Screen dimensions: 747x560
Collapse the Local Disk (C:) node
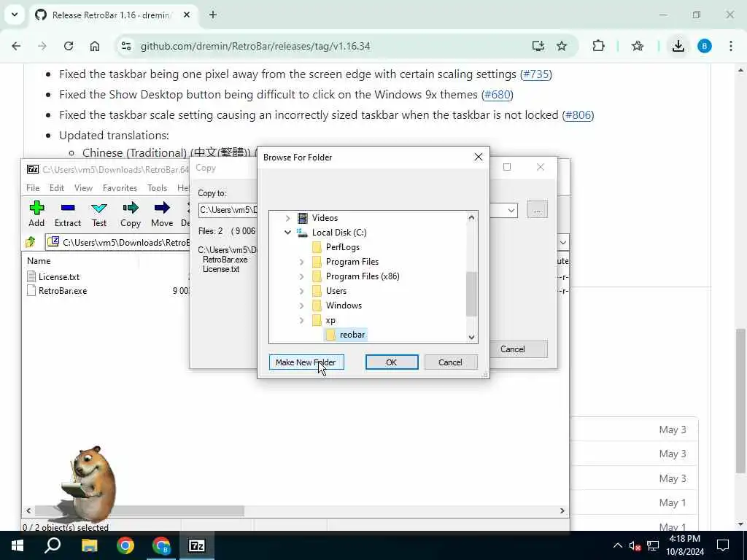pos(287,233)
